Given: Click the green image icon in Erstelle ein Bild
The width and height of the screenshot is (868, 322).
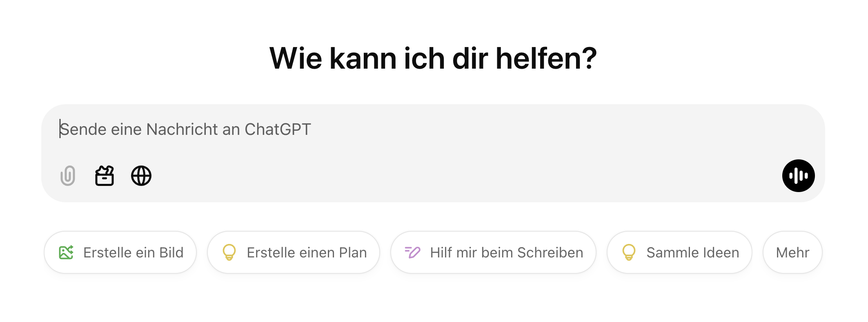Looking at the screenshot, I should 66,253.
